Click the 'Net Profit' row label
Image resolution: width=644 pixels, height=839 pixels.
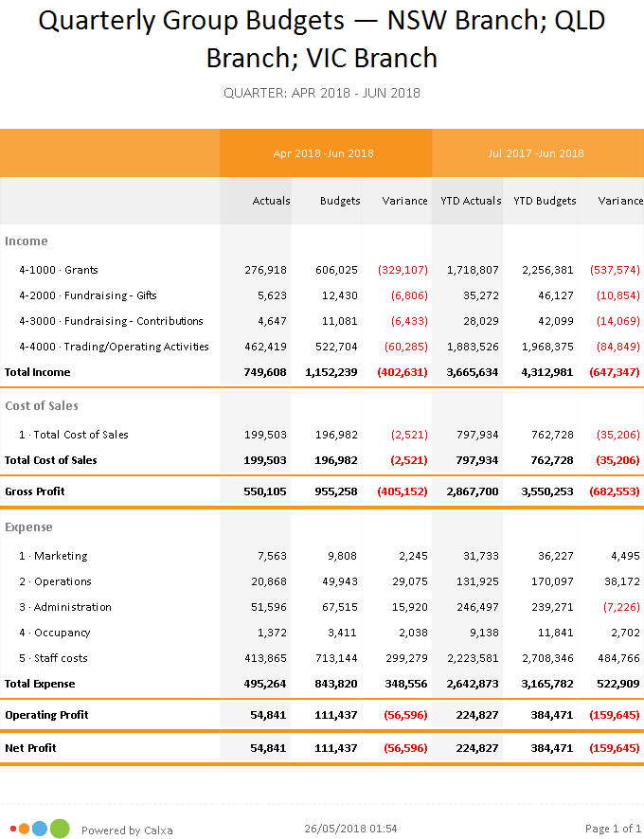click(30, 748)
